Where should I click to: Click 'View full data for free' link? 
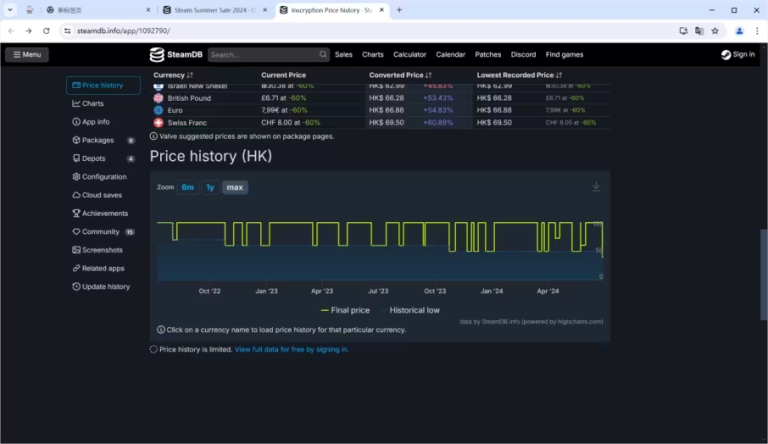pos(291,349)
